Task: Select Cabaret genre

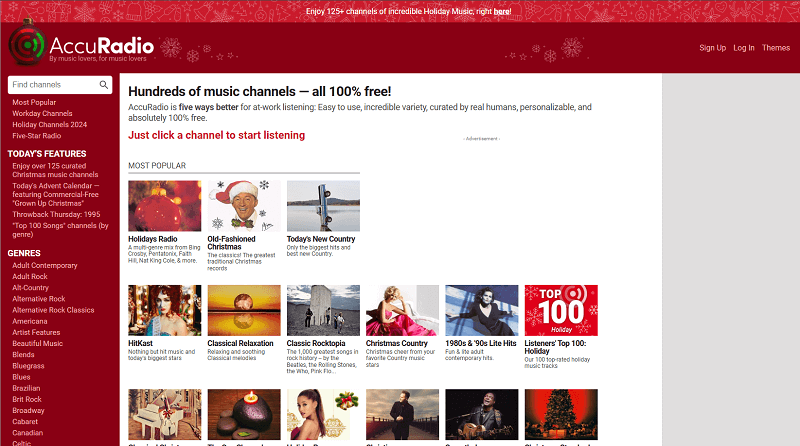Action: tap(25, 422)
